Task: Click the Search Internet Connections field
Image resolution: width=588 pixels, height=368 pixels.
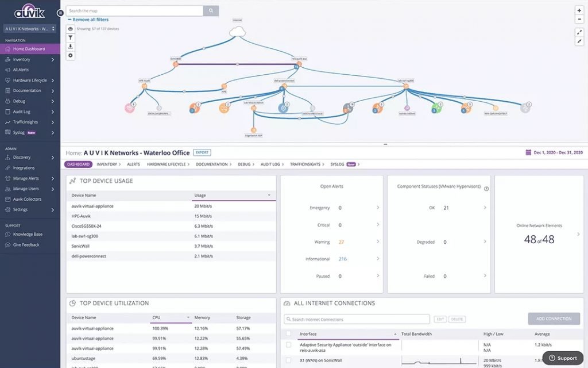Action: coord(357,319)
